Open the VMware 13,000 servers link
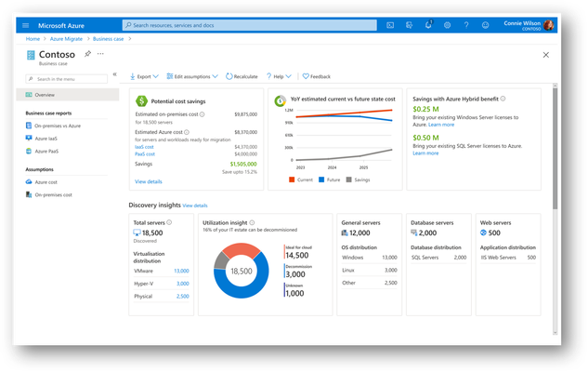 tap(181, 271)
